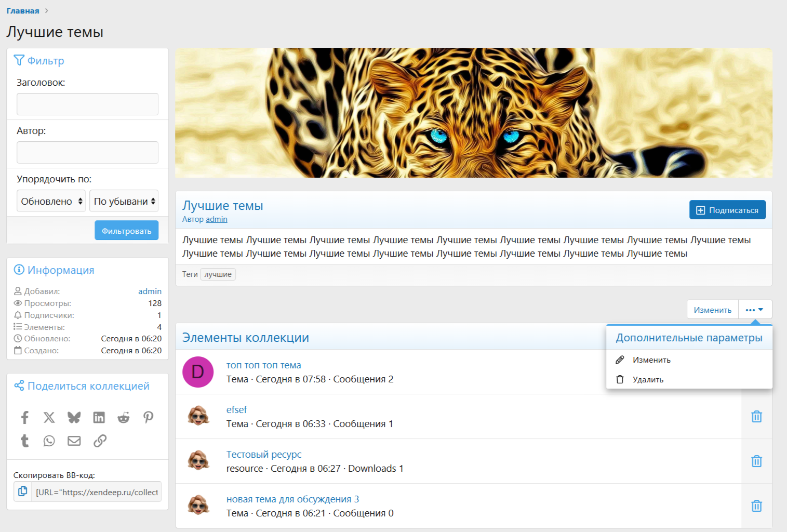Share collection on Facebook
Screen dimensions: 787x532
(x=24, y=417)
